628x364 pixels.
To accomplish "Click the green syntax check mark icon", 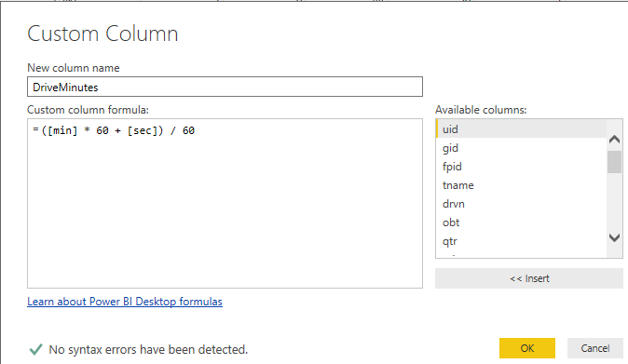I will pyautogui.click(x=35, y=350).
